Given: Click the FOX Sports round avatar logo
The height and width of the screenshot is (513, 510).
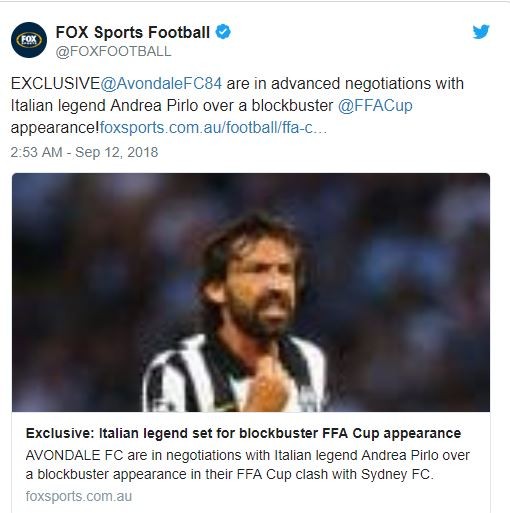Looking at the screenshot, I should pyautogui.click(x=29, y=40).
